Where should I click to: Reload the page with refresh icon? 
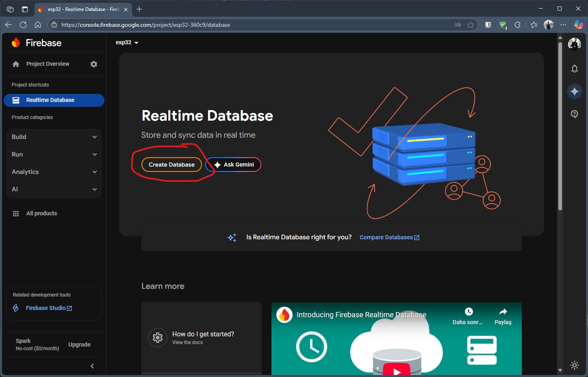23,25
